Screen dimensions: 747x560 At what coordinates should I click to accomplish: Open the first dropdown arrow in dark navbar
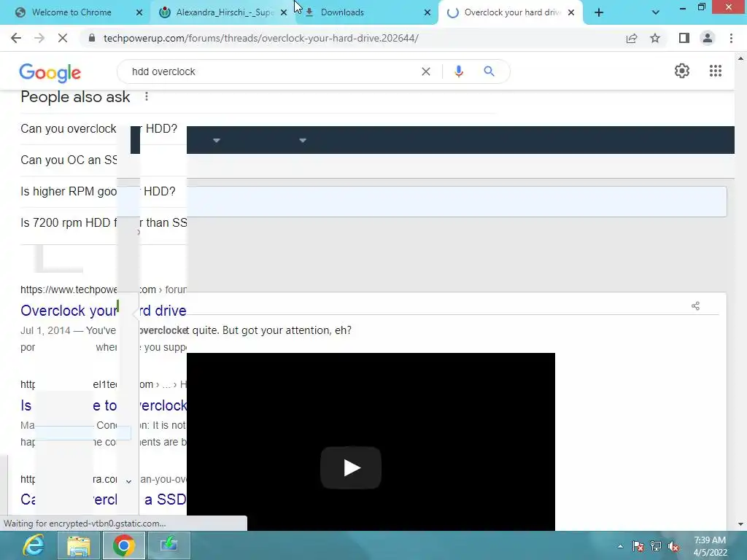pos(216,141)
